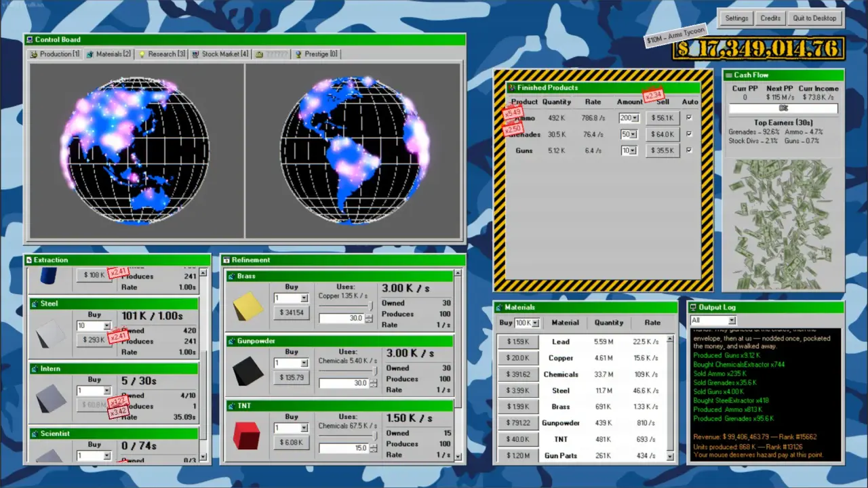Disable Auto sell for Grenades

pyautogui.click(x=690, y=134)
